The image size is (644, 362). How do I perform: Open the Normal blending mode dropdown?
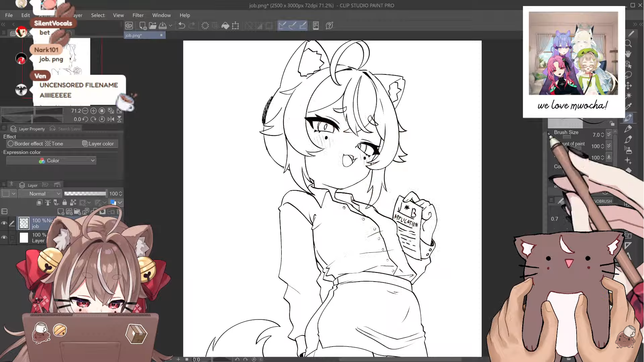(40, 194)
